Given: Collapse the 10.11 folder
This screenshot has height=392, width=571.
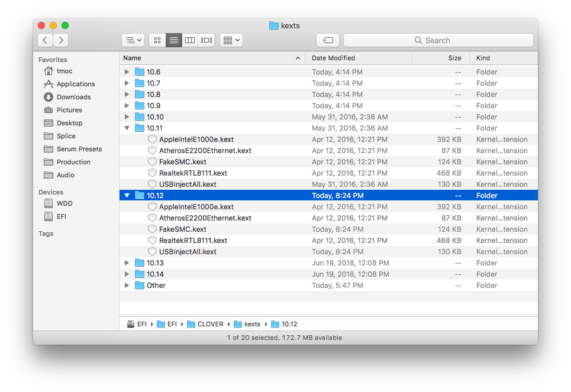Looking at the screenshot, I should 127,128.
